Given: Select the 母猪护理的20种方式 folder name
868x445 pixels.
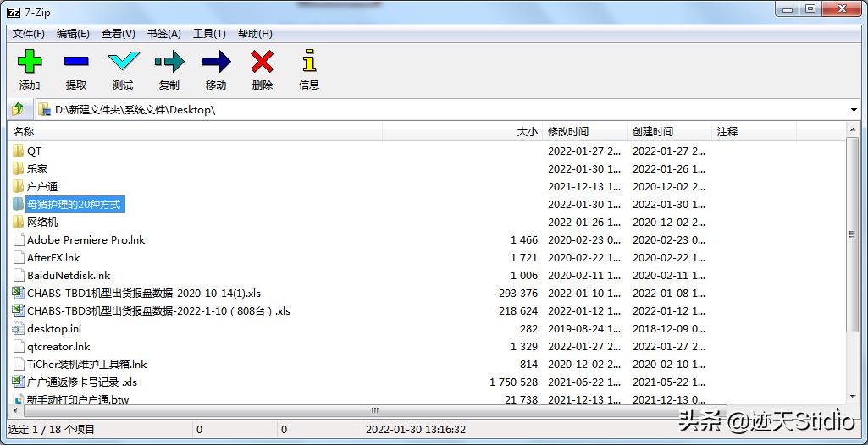Looking at the screenshot, I should [74, 204].
